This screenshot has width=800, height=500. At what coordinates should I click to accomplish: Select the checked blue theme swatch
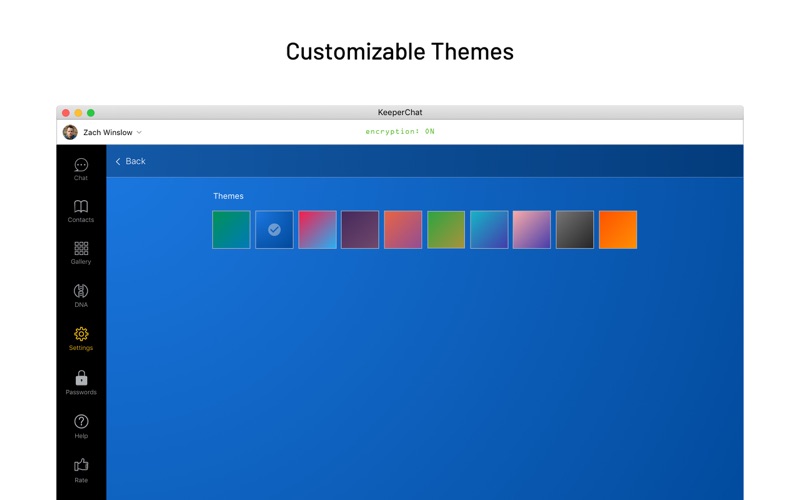tap(274, 230)
